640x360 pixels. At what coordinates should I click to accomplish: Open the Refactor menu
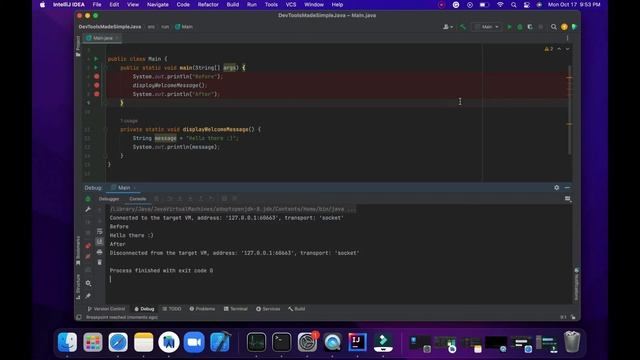(x=208, y=4)
